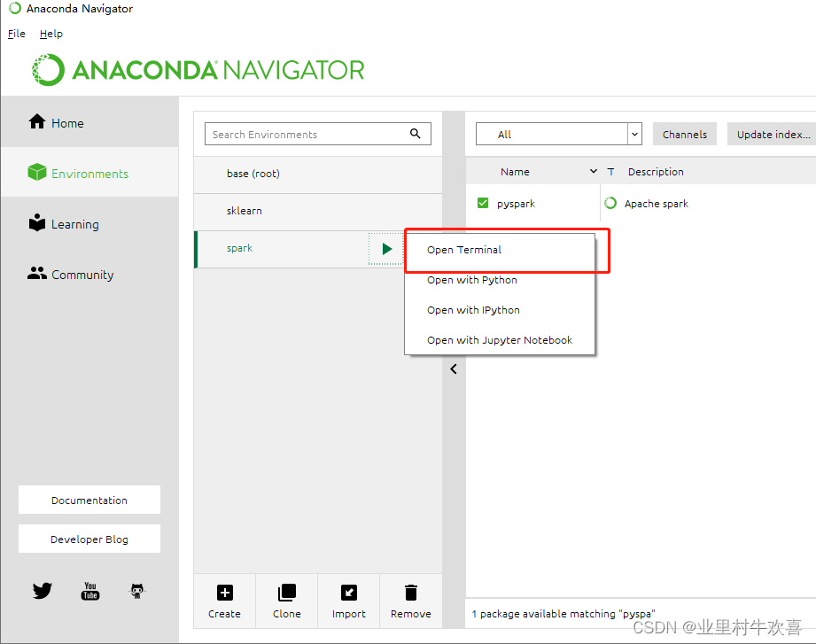The width and height of the screenshot is (816, 644).
Task: Open the Twitter bird icon link
Action: 43,591
